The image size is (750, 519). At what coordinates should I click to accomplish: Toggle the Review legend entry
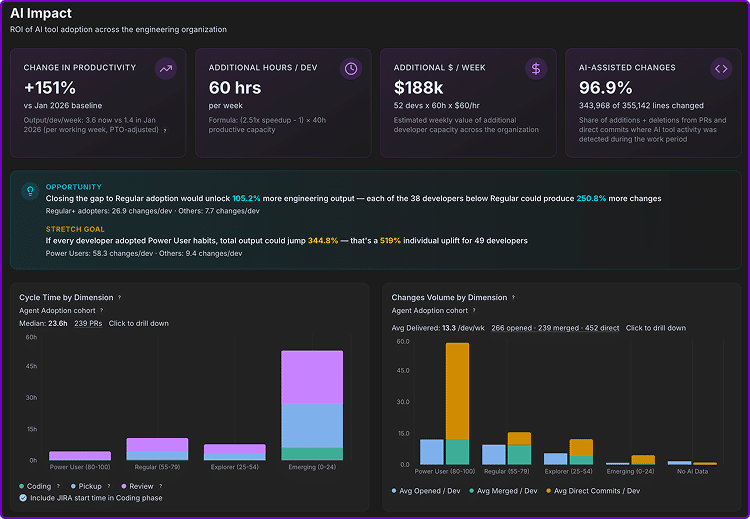coord(137,486)
